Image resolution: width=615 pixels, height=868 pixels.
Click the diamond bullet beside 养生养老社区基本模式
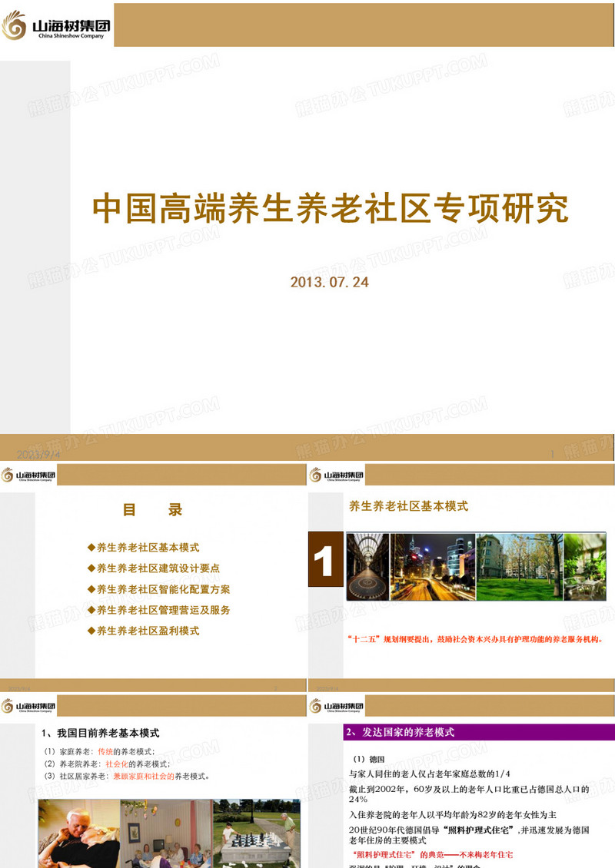91,547
